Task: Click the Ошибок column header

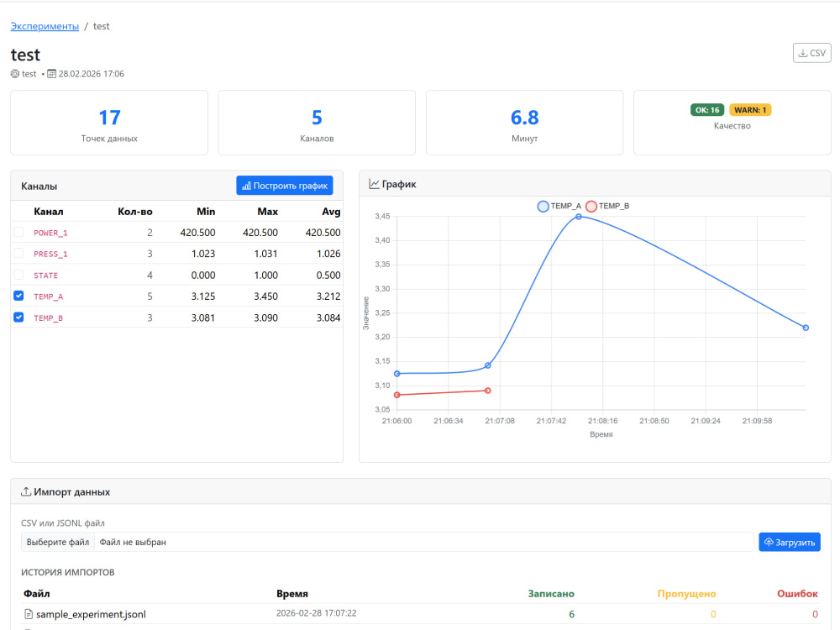Action: point(797,594)
